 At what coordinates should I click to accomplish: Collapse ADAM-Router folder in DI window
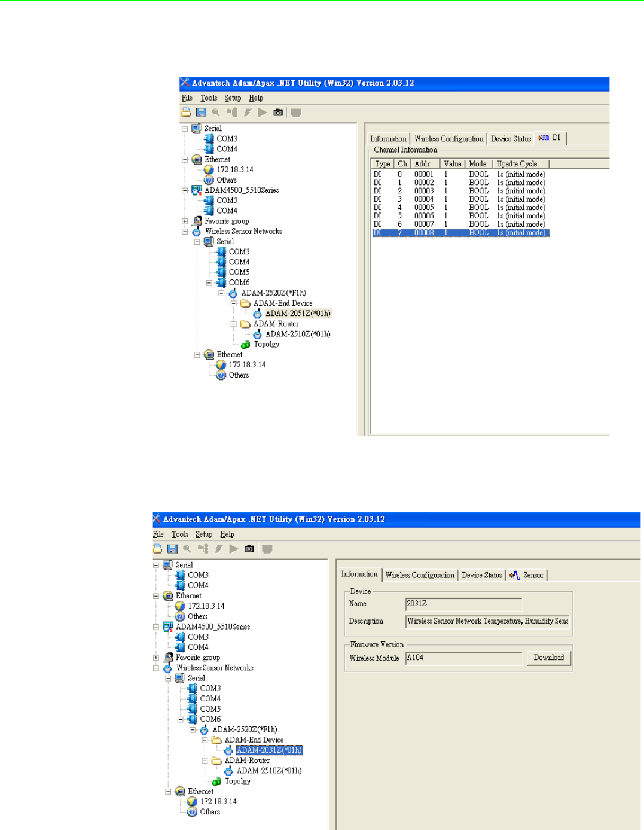coord(234,324)
